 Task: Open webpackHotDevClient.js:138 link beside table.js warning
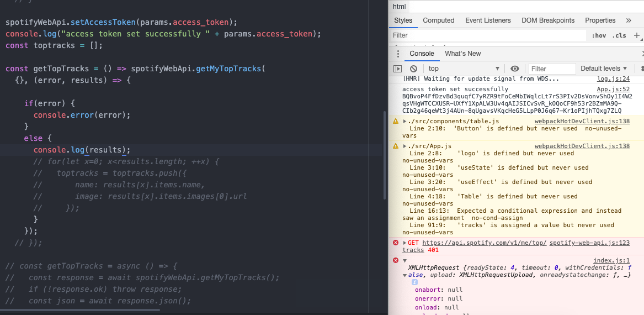[582, 122]
